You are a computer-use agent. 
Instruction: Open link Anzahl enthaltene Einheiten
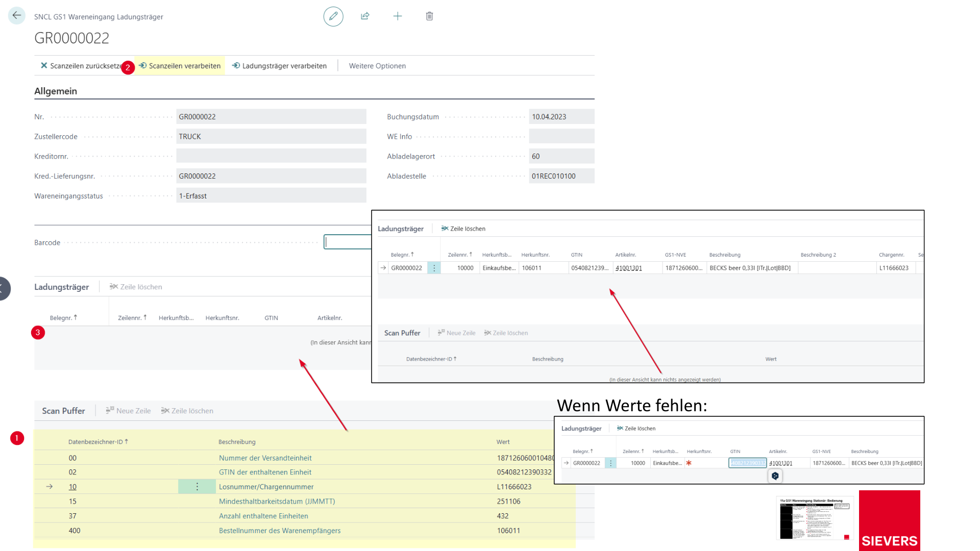point(263,516)
